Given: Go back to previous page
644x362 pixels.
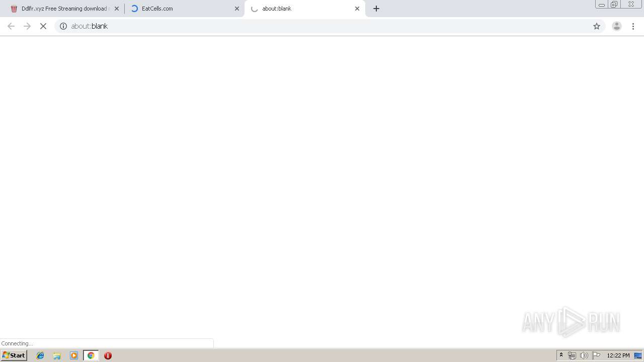Looking at the screenshot, I should click(x=11, y=26).
